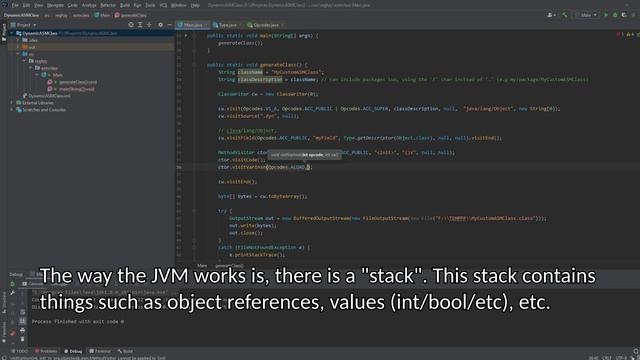Click the run gutter arrow beside main method

point(186,36)
